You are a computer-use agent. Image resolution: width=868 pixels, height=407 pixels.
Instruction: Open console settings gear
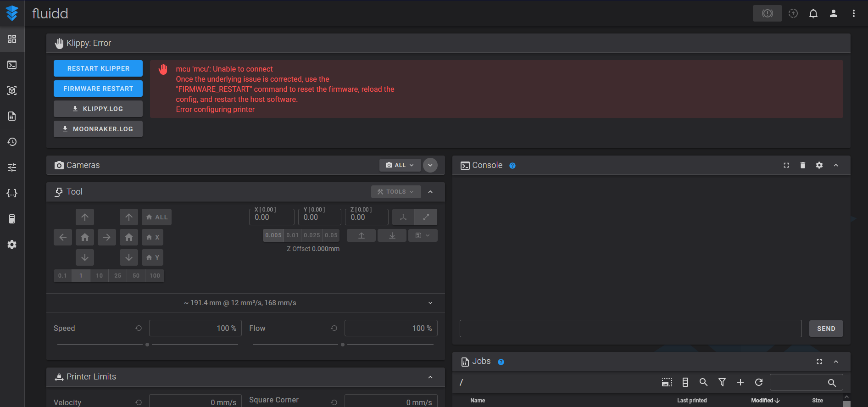pos(819,165)
